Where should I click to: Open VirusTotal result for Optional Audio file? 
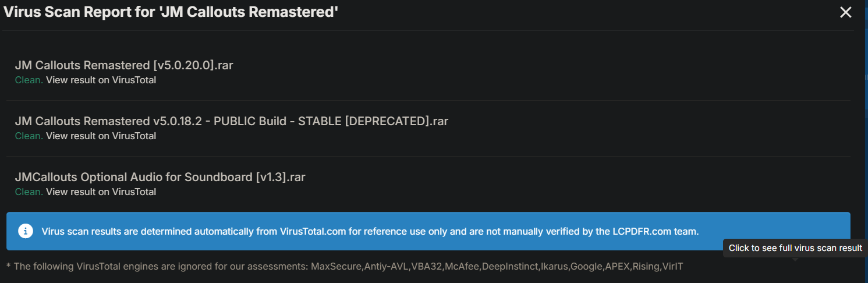(101, 192)
